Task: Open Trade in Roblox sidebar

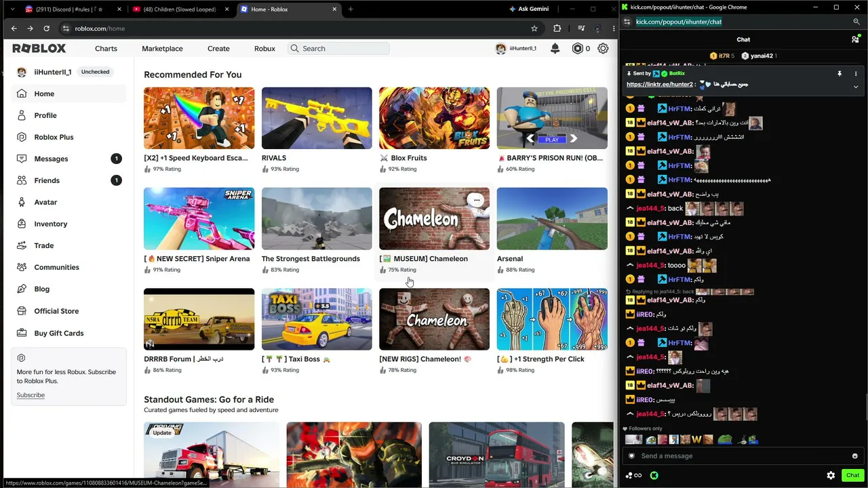Action: point(68,245)
